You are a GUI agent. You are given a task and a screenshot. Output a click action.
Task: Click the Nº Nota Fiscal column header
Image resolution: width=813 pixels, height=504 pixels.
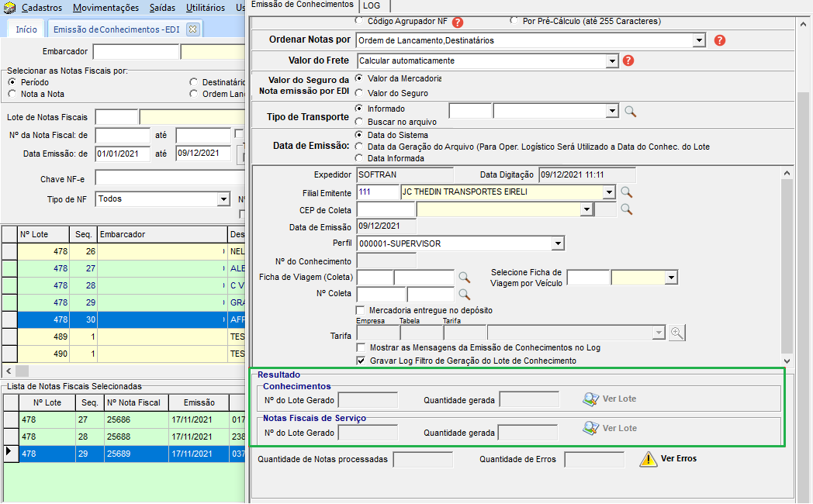(137, 402)
